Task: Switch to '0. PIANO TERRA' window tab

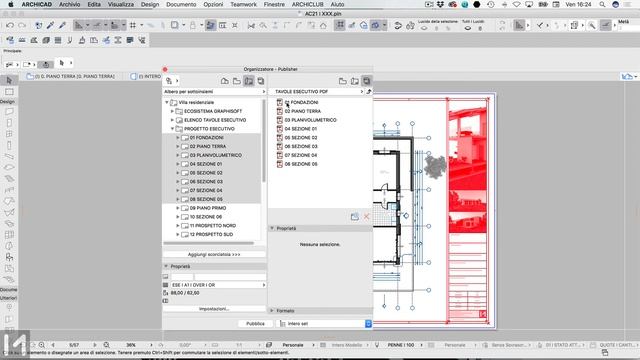Action: point(70,76)
